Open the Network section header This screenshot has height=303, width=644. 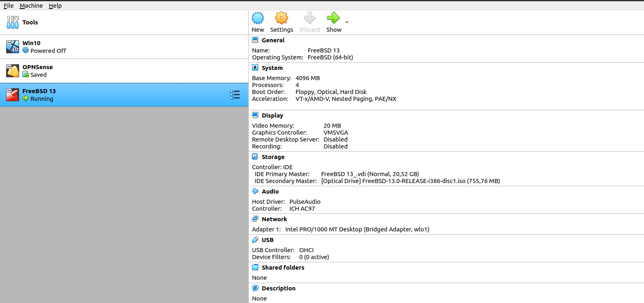tap(274, 219)
